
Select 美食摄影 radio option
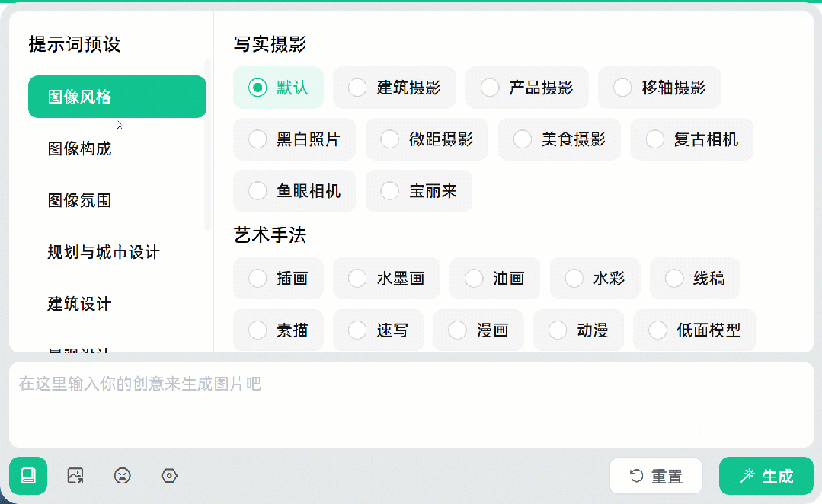pos(559,139)
